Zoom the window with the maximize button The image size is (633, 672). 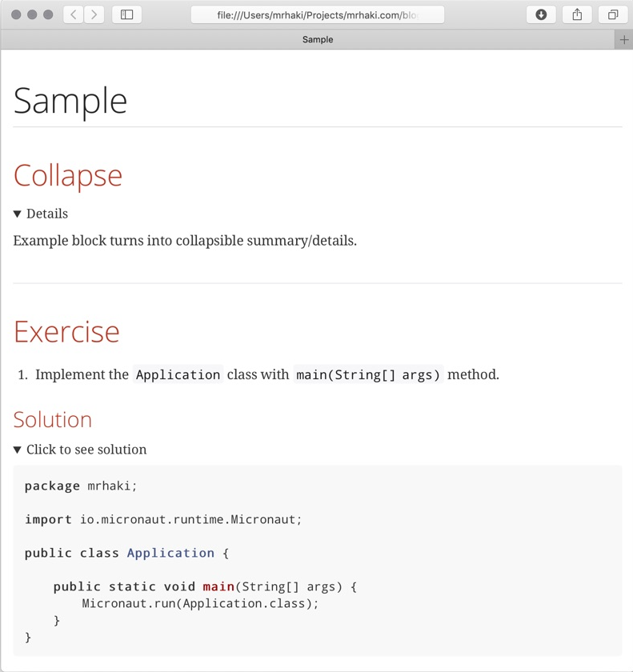click(48, 14)
